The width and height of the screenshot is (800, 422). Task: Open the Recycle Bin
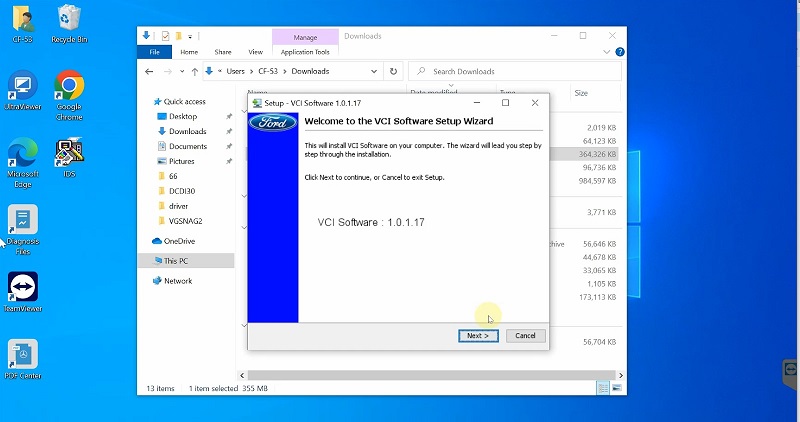point(69,23)
